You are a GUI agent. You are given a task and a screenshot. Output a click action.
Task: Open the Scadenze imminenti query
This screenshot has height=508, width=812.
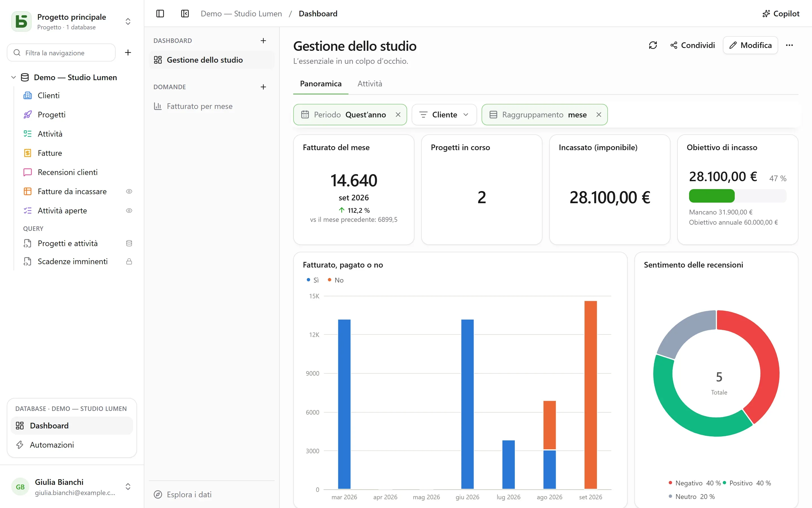(x=73, y=261)
